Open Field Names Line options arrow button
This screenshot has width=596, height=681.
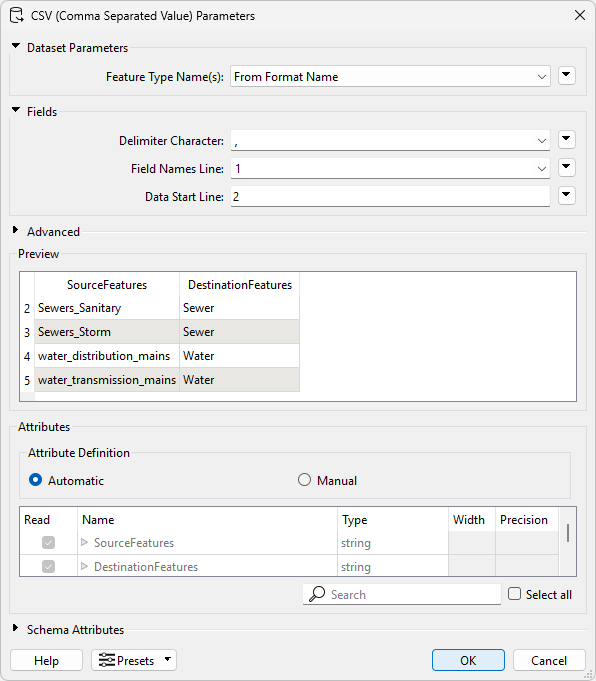click(566, 167)
